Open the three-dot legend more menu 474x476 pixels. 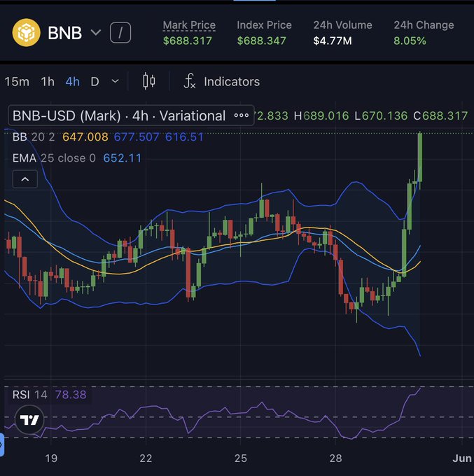pos(242,115)
